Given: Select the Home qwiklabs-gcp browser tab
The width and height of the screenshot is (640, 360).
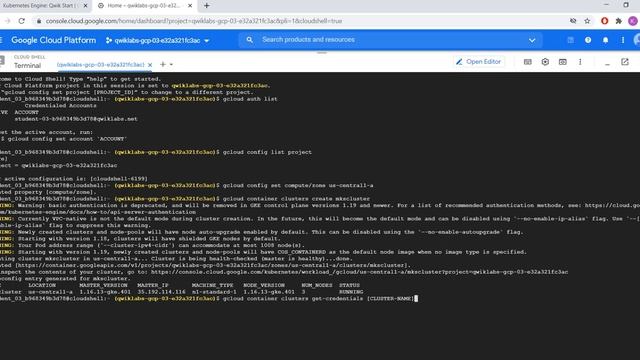Looking at the screenshot, I should tap(144, 6).
